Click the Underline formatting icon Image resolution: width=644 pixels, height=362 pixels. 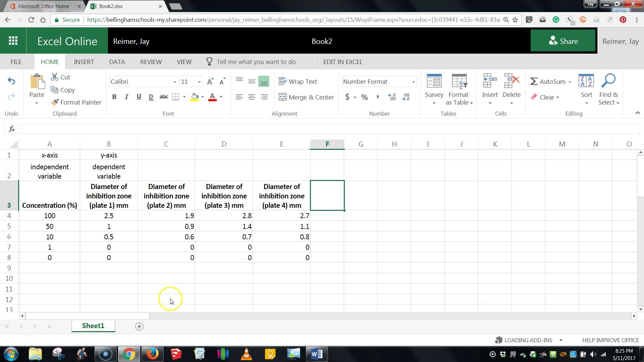point(139,97)
